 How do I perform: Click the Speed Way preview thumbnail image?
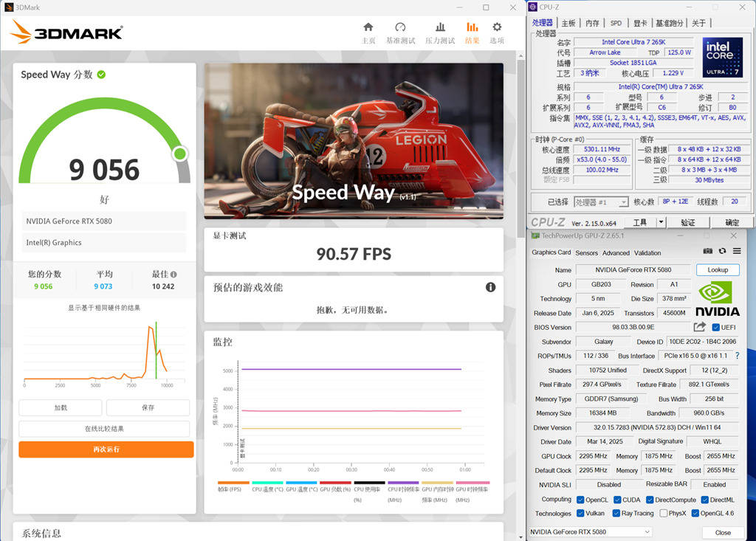coord(354,141)
